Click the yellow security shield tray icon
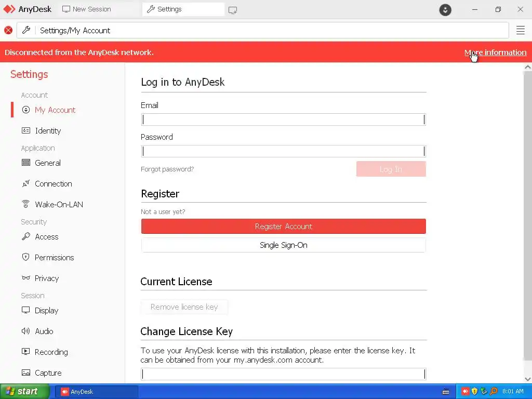This screenshot has width=532, height=399. click(x=475, y=392)
